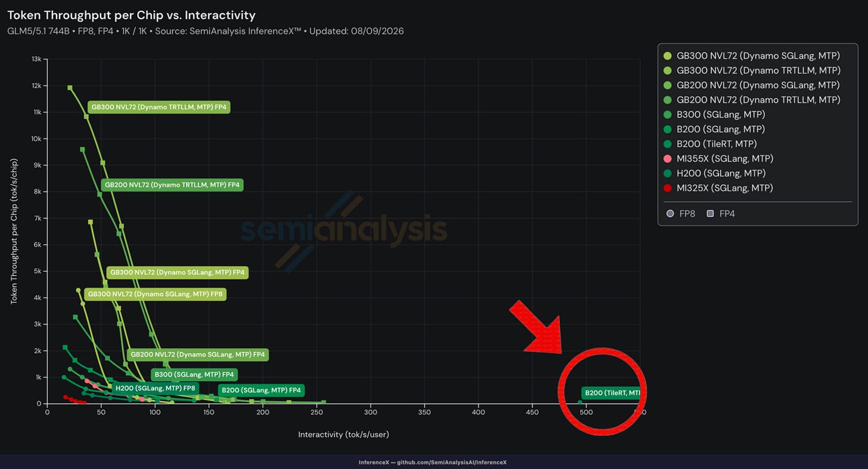Click the "150" x-axis tick label

click(x=209, y=412)
